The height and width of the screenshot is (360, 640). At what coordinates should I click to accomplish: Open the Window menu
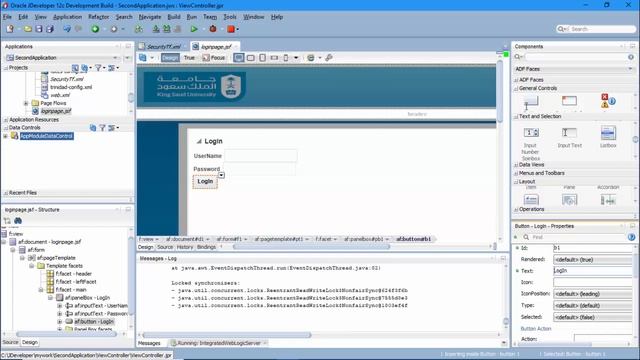click(253, 17)
